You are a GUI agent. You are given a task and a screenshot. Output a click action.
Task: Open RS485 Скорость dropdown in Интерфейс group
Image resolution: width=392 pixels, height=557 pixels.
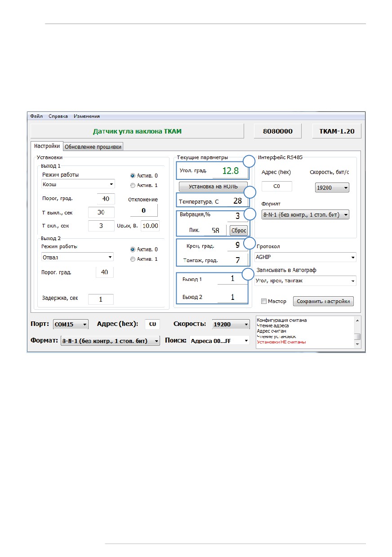click(332, 188)
